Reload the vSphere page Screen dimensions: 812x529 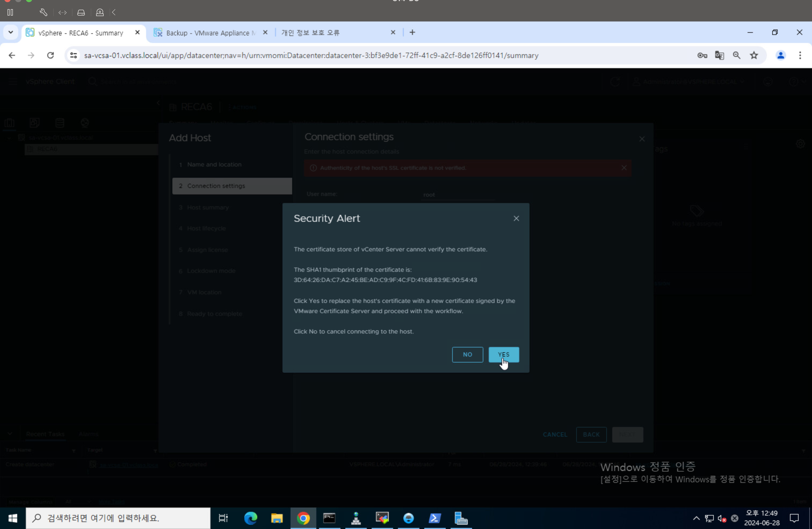(50, 55)
